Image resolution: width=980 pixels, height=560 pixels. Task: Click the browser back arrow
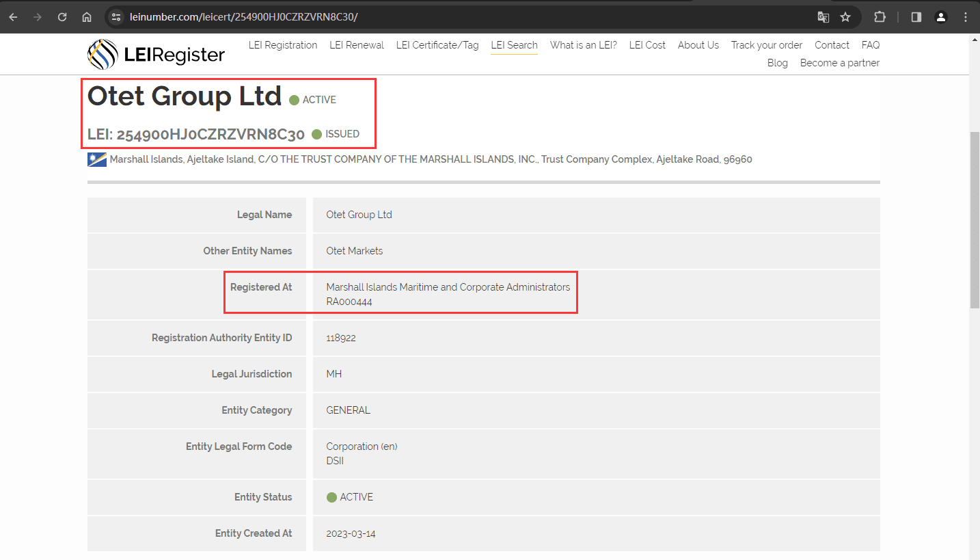[x=13, y=17]
